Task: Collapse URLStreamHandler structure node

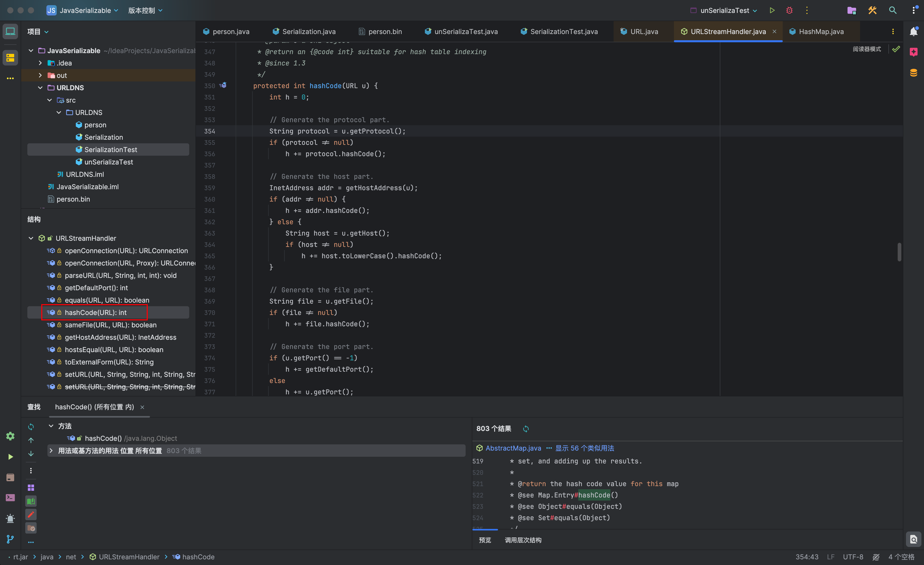Action: coord(31,238)
